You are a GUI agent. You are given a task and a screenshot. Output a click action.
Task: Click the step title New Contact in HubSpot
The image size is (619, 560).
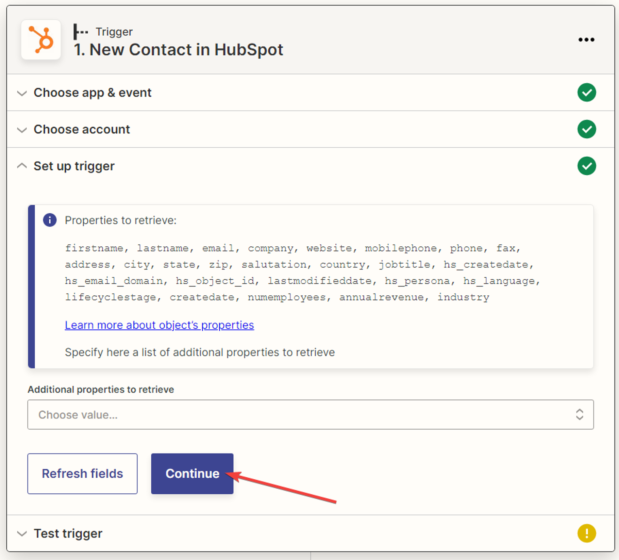pos(178,50)
